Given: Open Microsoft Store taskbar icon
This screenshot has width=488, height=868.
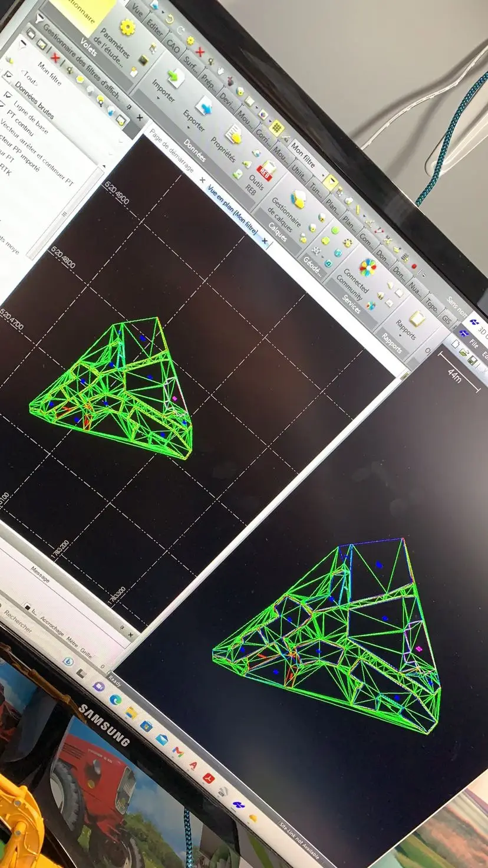Looking at the screenshot, I should click(x=146, y=726).
